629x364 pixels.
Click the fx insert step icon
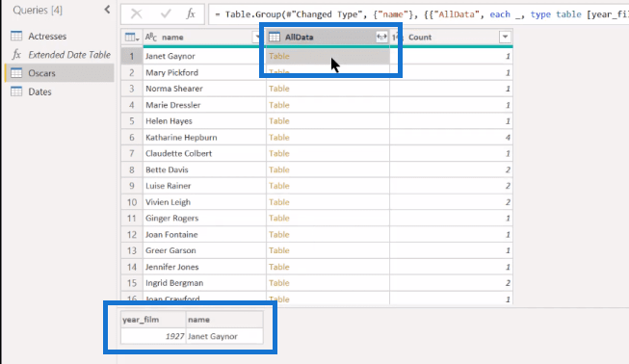191,14
